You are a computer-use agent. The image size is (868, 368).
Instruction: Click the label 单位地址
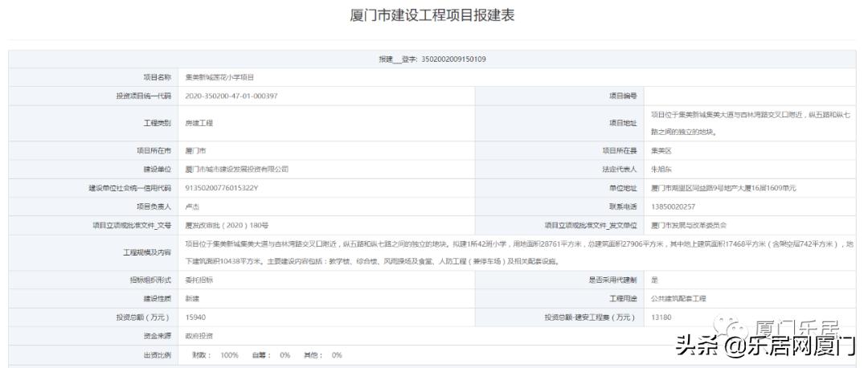pos(624,188)
